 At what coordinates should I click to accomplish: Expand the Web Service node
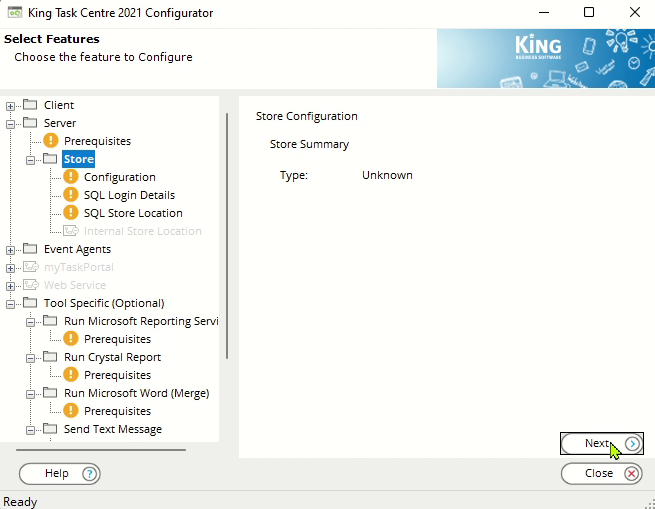pos(10,286)
